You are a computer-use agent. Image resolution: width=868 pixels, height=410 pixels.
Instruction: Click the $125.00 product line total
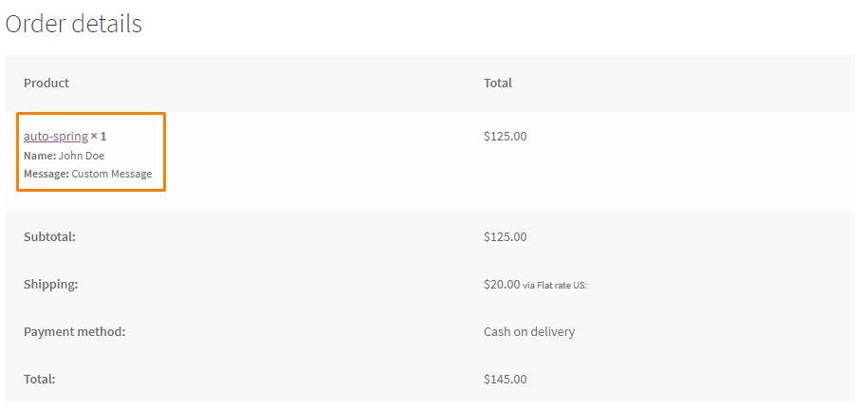505,137
